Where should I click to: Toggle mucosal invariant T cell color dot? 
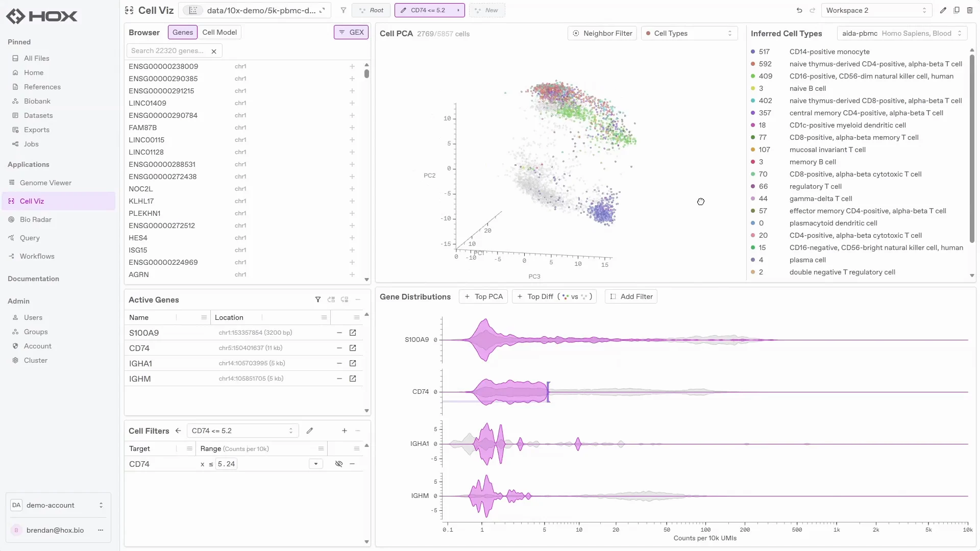point(753,149)
